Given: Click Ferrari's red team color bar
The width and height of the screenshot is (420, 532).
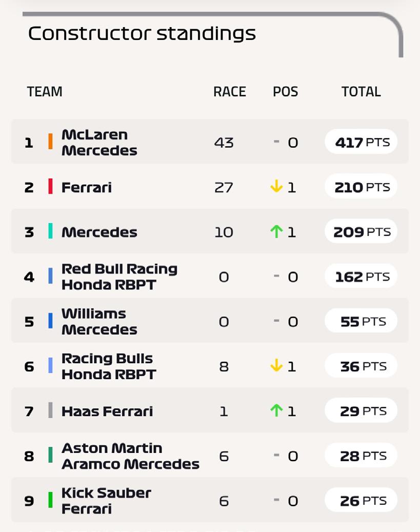Looking at the screenshot, I should pos(50,186).
